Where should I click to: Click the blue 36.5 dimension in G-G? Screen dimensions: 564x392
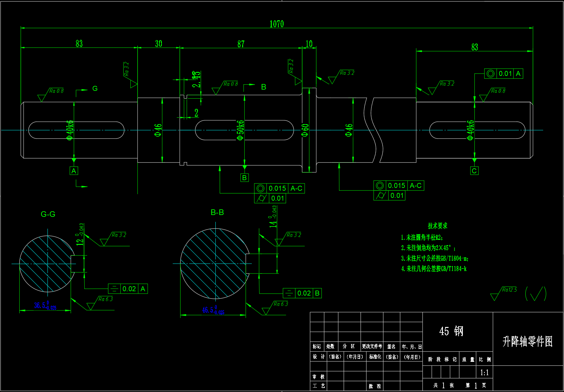(x=45, y=306)
